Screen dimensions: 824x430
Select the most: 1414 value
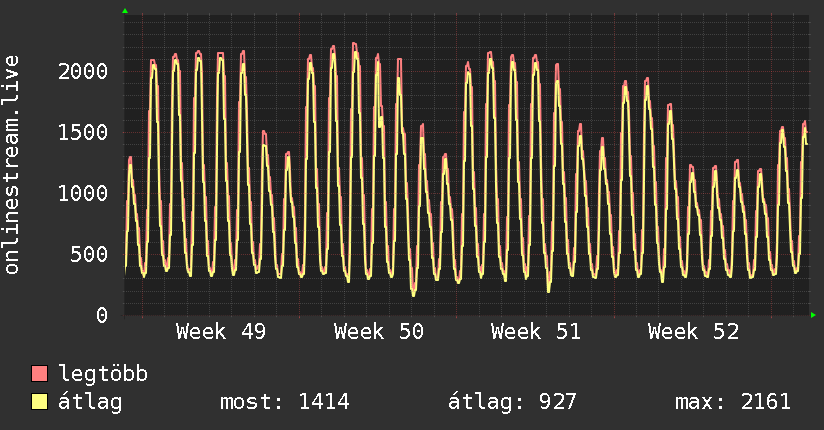point(284,402)
